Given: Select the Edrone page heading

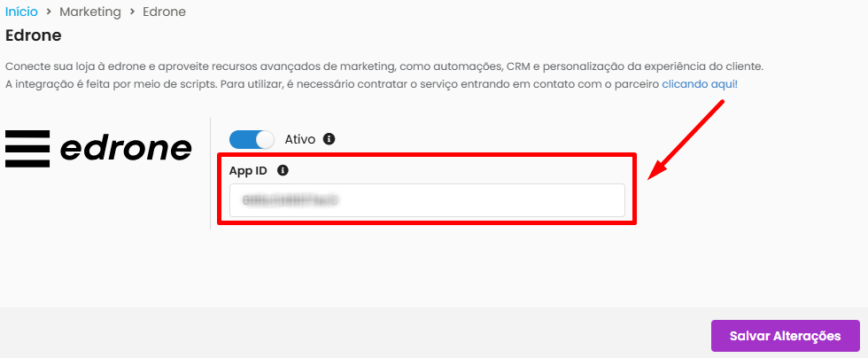Looking at the screenshot, I should pyautogui.click(x=34, y=36).
